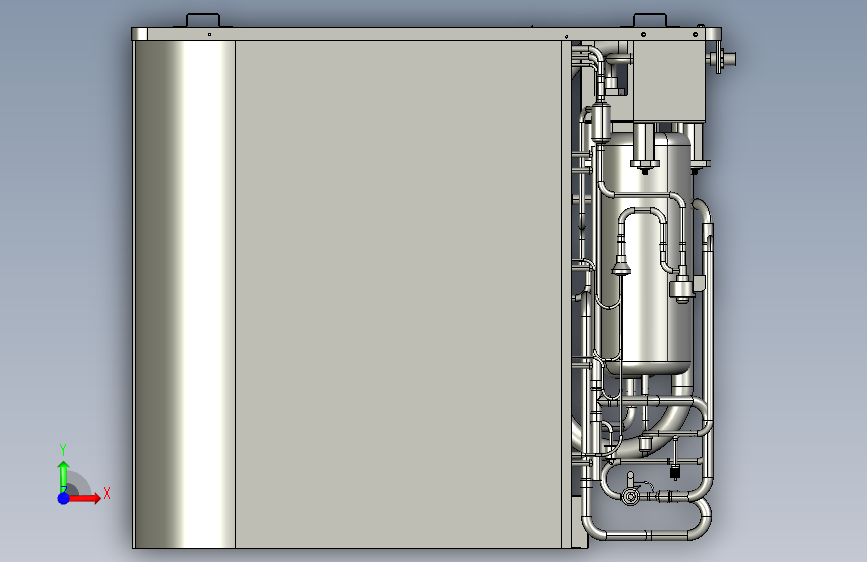
Task: Select the right lifting handle on top
Action: click(650, 20)
